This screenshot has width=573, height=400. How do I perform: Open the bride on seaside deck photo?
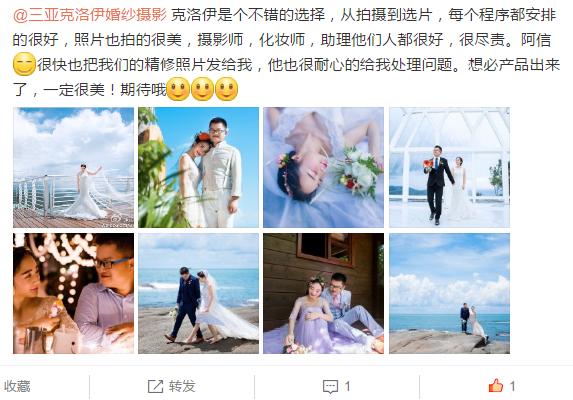[73, 167]
